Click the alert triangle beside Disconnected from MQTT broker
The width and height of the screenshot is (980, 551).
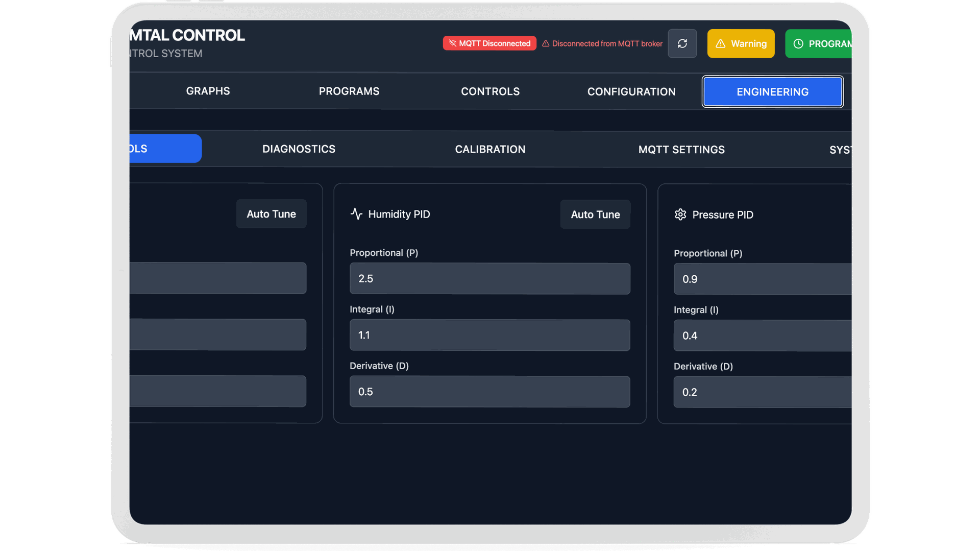click(546, 44)
